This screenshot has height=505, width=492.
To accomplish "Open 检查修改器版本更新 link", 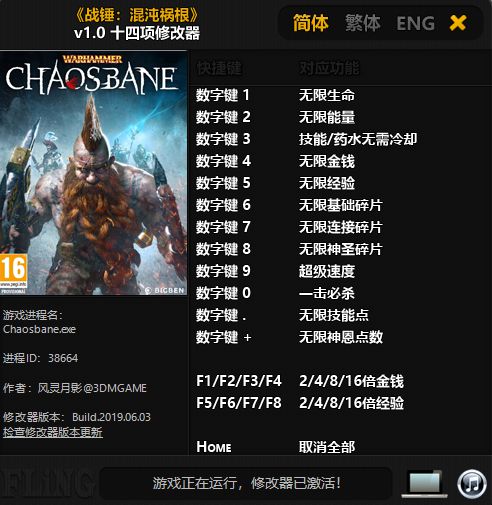I will 53,432.
